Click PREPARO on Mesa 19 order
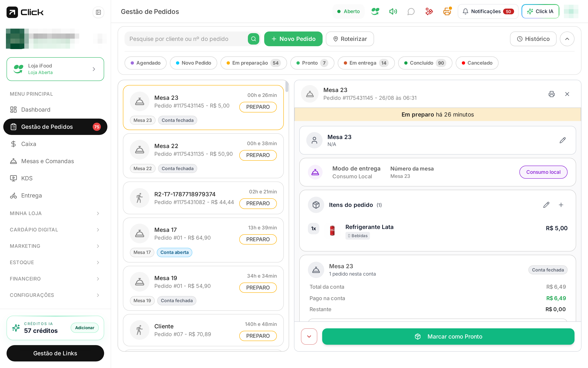Image resolution: width=588 pixels, height=368 pixels. pos(258,288)
